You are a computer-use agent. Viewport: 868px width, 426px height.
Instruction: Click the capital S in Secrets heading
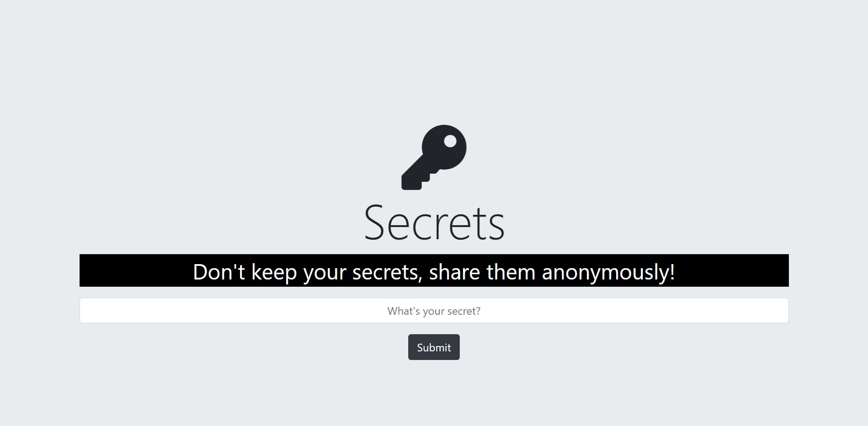coord(375,222)
